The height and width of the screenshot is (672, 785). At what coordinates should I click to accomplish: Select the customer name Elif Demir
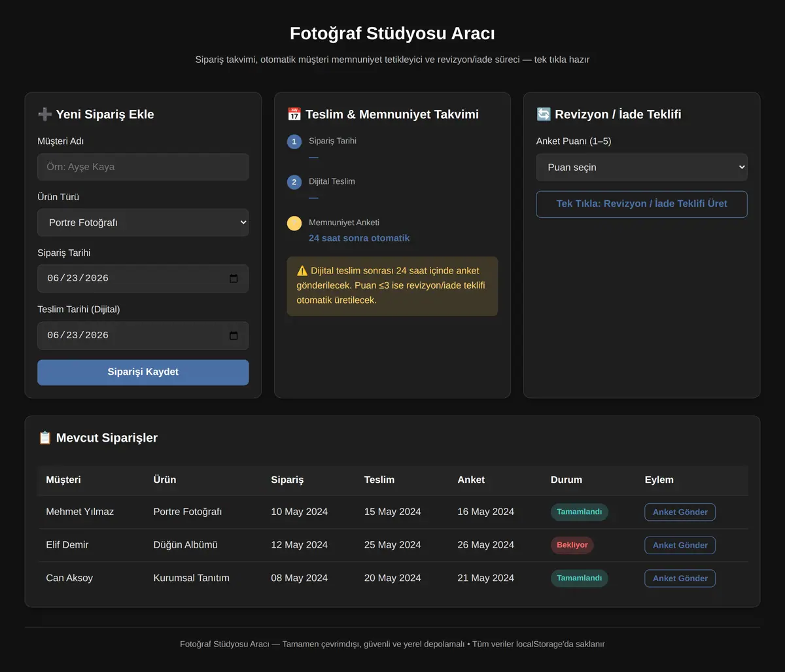point(67,545)
